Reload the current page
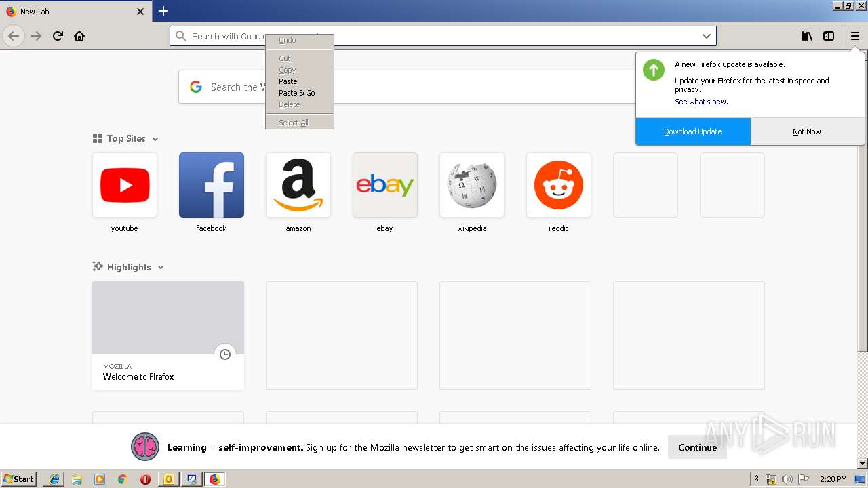This screenshot has height=488, width=868. (x=58, y=36)
